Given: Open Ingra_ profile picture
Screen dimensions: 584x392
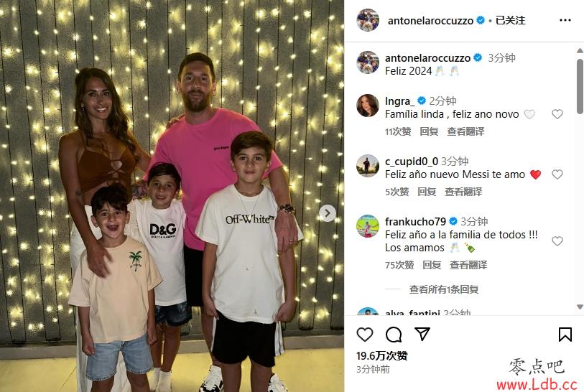Looking at the screenshot, I should click(x=368, y=106).
